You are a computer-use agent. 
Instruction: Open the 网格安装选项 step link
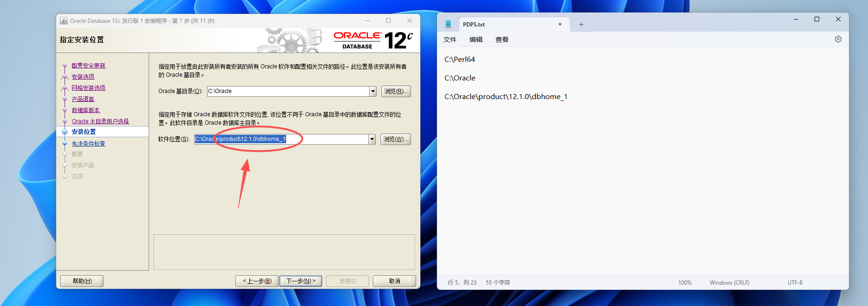point(89,88)
